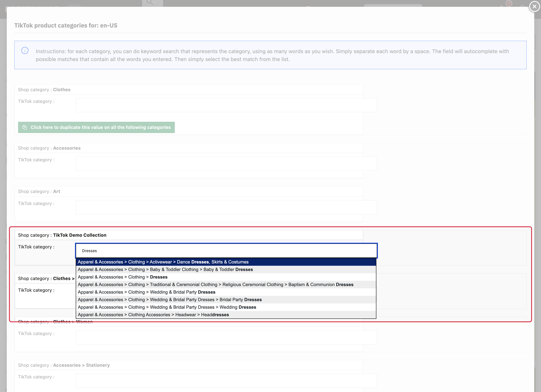Click the duplicate icon on green button
The image size is (541, 392).
click(24, 127)
